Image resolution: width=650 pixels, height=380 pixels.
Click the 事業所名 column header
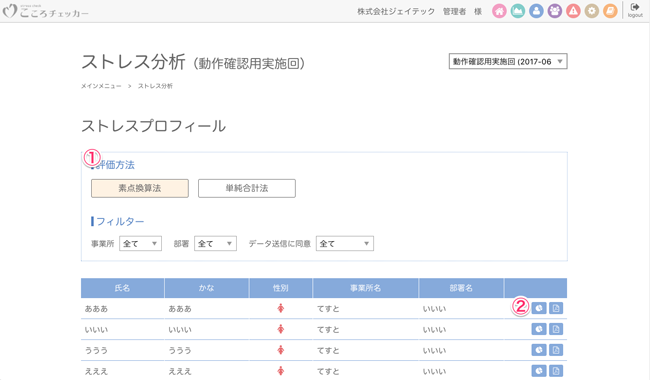point(366,288)
